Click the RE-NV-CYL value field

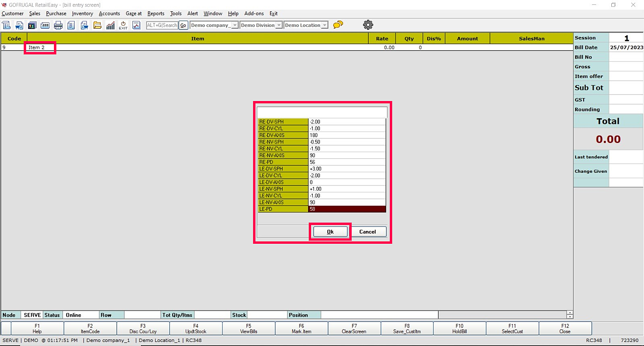point(347,149)
